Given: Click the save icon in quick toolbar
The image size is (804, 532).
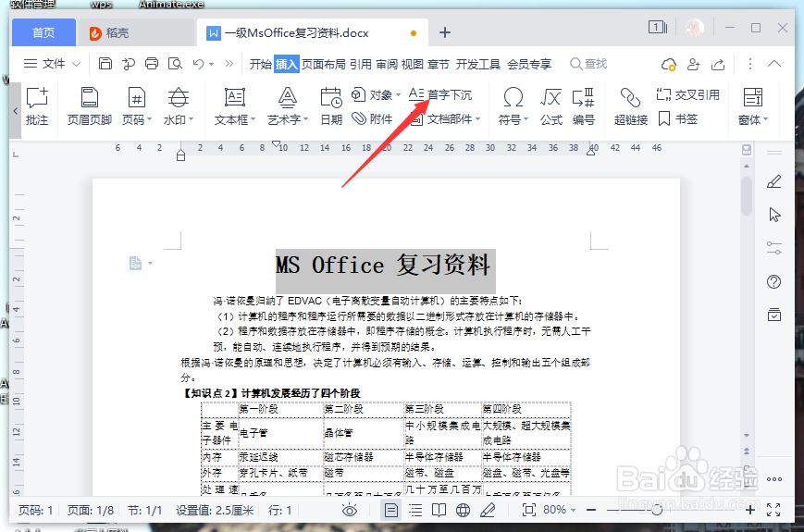Looking at the screenshot, I should point(105,64).
